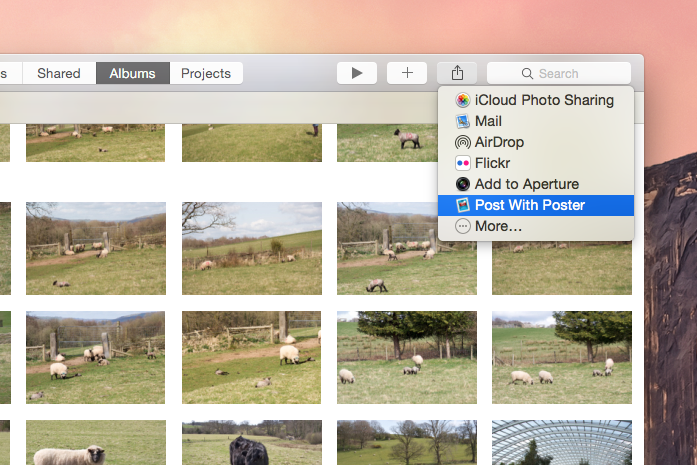Click the Flickr two-dot icon

[463, 163]
